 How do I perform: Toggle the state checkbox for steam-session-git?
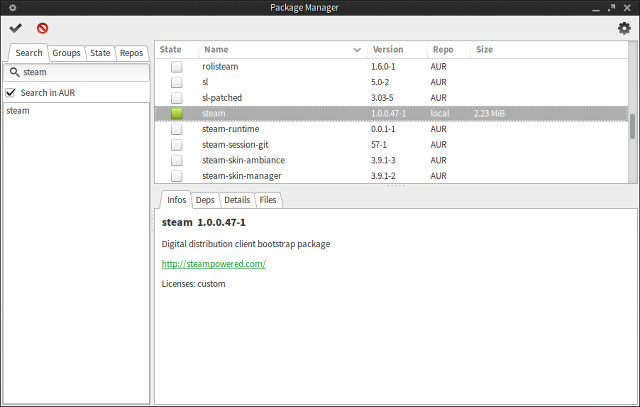[x=177, y=145]
